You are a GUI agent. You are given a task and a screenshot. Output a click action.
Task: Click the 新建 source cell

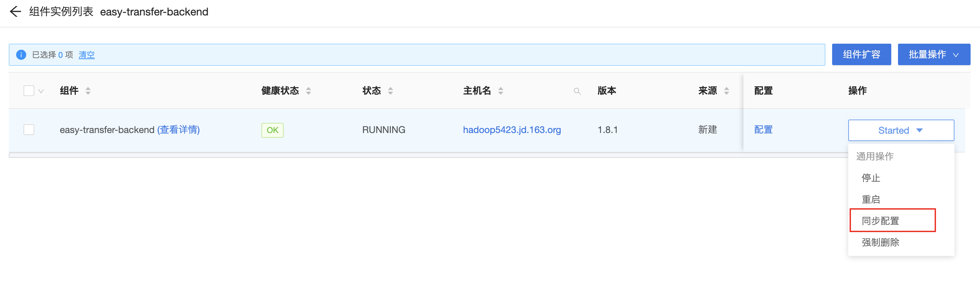coord(707,130)
